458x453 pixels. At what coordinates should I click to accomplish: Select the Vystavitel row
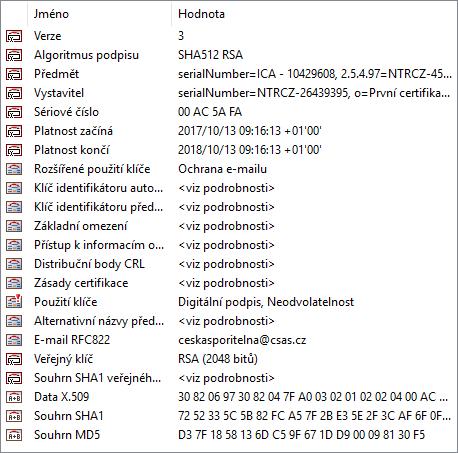click(x=229, y=93)
